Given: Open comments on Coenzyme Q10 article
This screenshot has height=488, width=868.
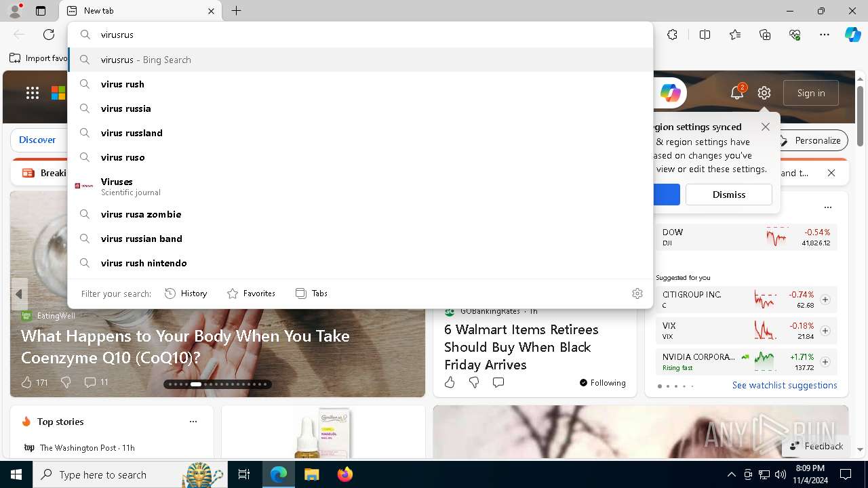Looking at the screenshot, I should point(96,382).
